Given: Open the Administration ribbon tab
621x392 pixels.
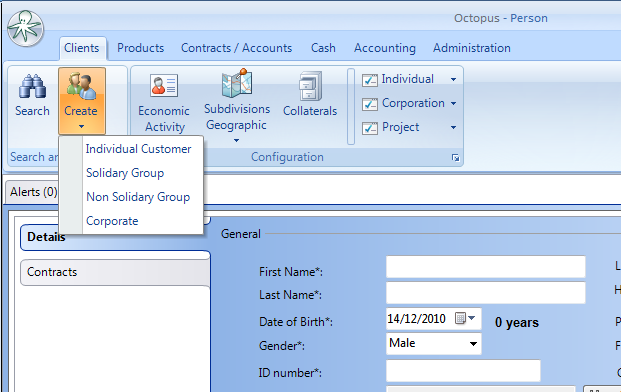Looking at the screenshot, I should pos(472,48).
